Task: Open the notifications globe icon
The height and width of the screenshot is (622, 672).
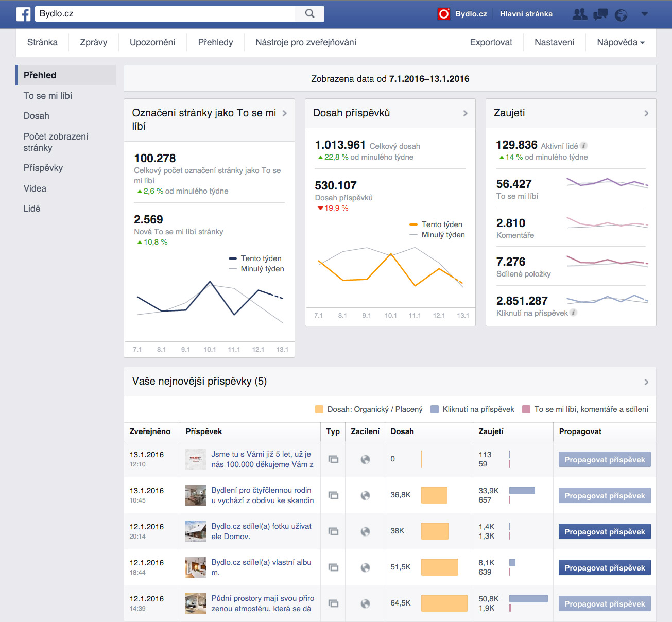Action: pyautogui.click(x=622, y=15)
